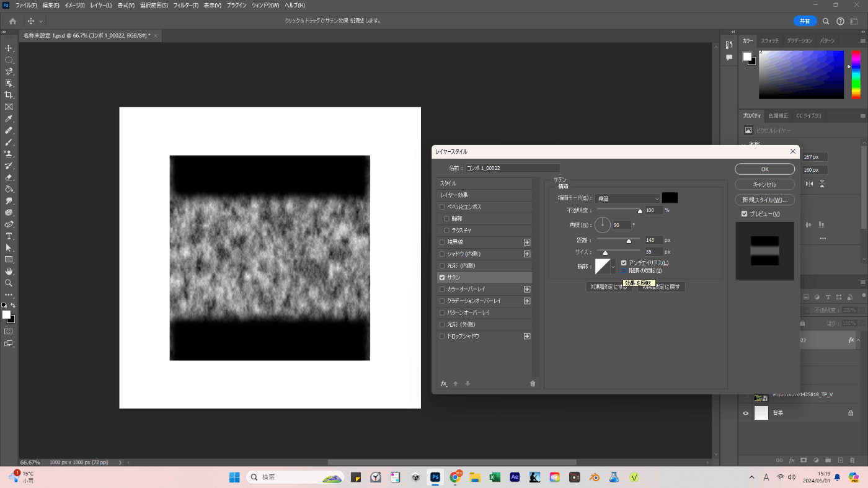Switch to the スウォッチ tab

pos(769,40)
